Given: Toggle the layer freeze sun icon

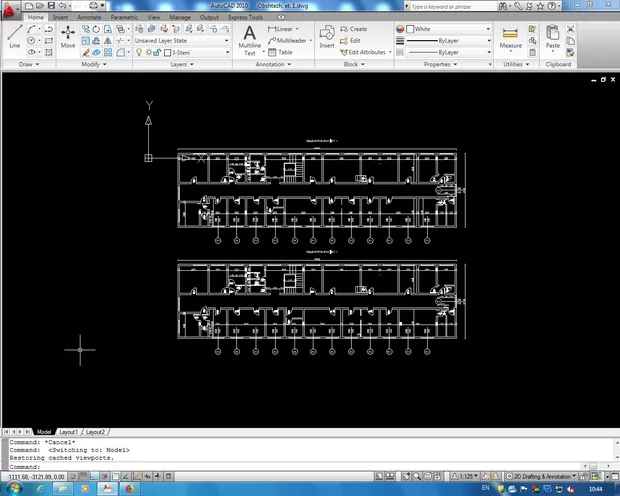Looking at the screenshot, I should point(148,52).
